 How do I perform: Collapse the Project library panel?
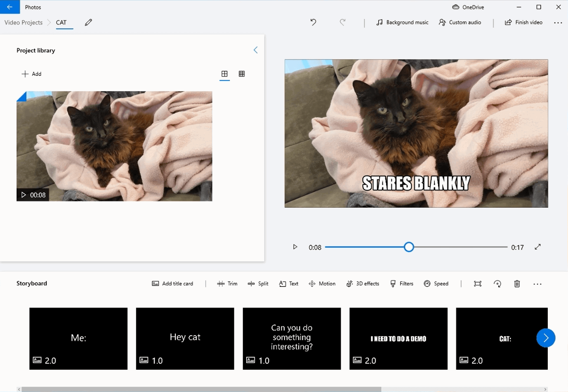pos(255,50)
